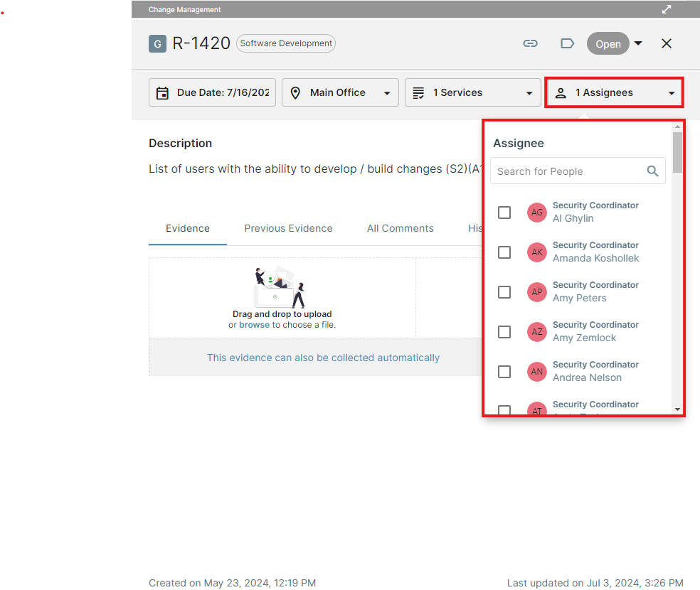Open the status dropdown beside Open

[638, 43]
